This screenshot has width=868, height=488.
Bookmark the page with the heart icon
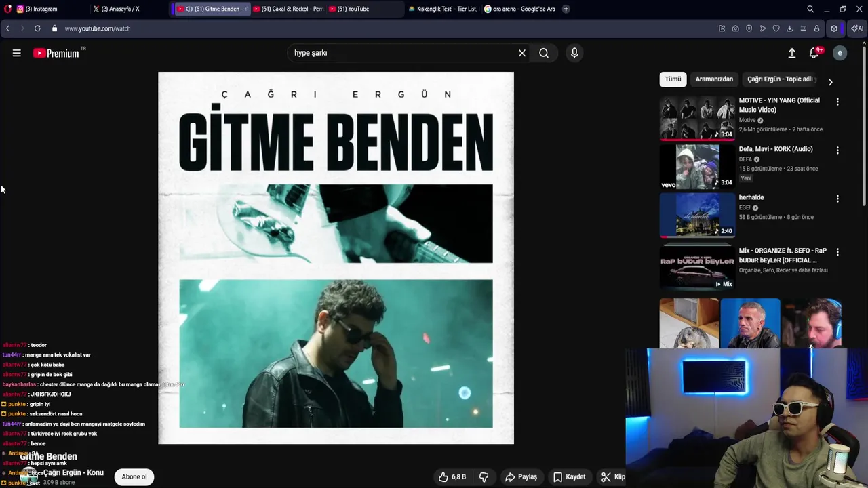[776, 28]
